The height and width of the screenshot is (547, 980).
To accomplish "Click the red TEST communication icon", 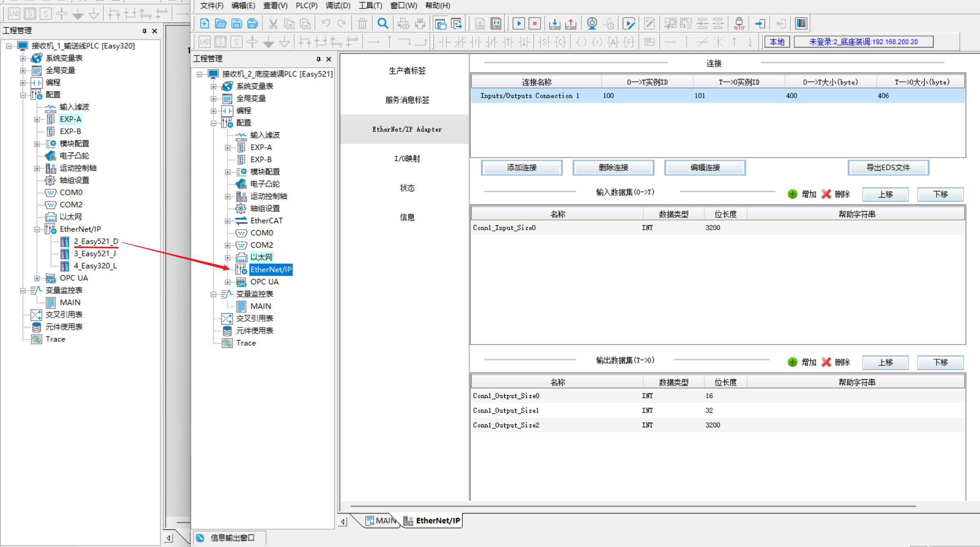I will pos(739,24).
